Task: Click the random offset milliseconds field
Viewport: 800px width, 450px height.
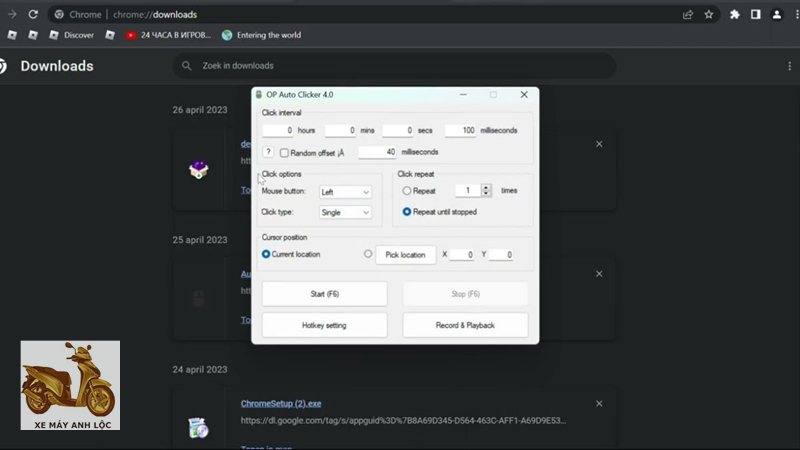Action: click(x=377, y=152)
